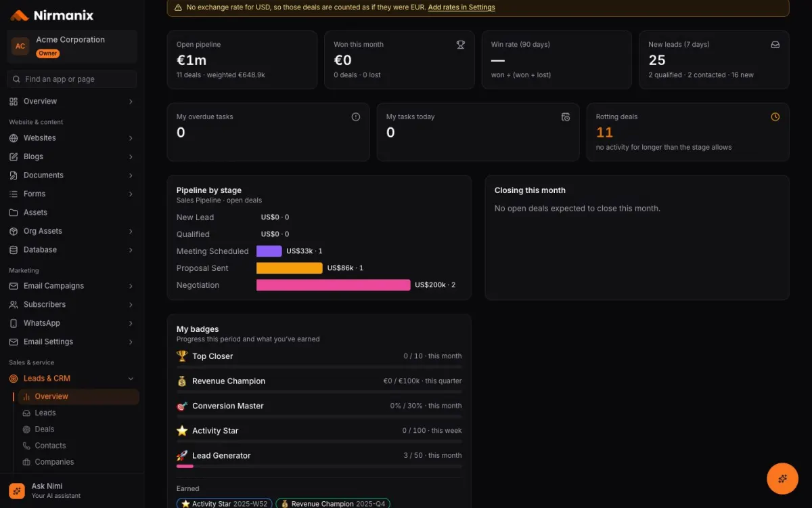Click the overdue tasks alert icon
This screenshot has height=508, width=812.
356,117
